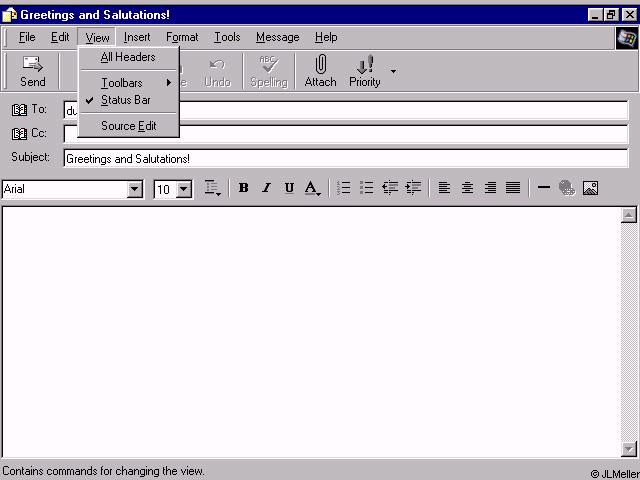Create a bulleted list
The width and height of the screenshot is (640, 480).
(367, 188)
